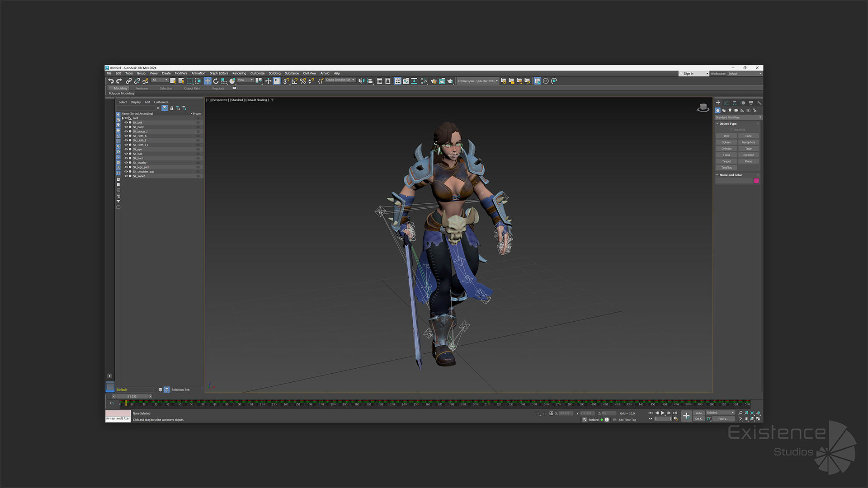This screenshot has width=868, height=488.
Task: Toggle visibility of SK_jewelry
Action: (x=126, y=163)
